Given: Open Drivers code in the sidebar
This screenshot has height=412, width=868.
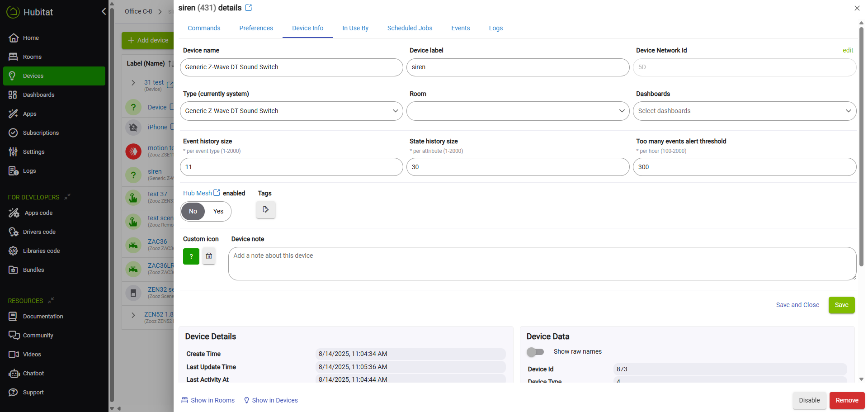Looking at the screenshot, I should point(54,232).
